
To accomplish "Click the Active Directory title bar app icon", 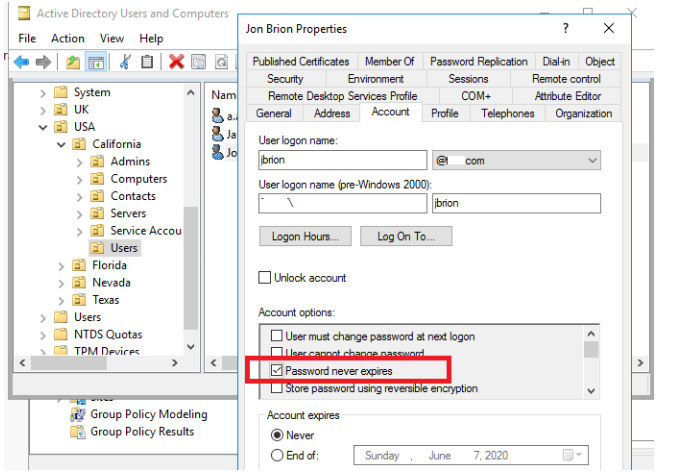I will [24, 13].
